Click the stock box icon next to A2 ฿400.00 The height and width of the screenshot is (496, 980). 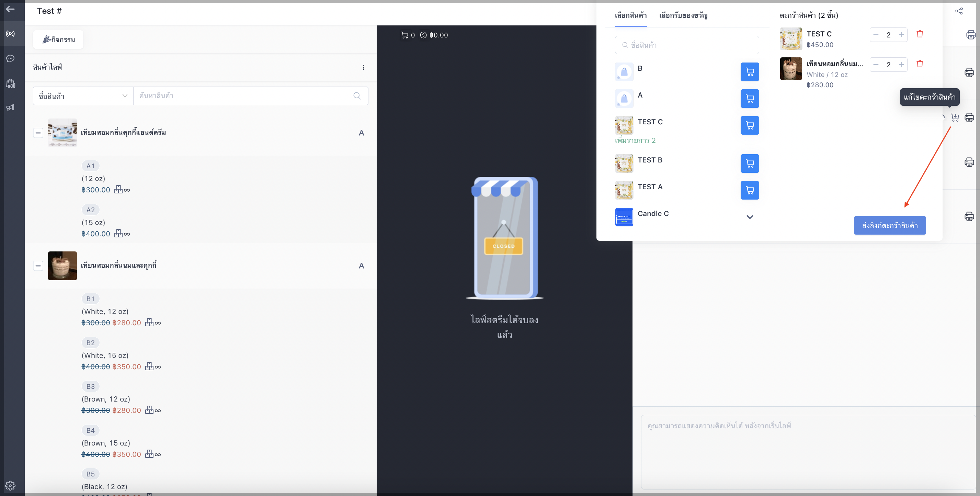click(x=118, y=233)
